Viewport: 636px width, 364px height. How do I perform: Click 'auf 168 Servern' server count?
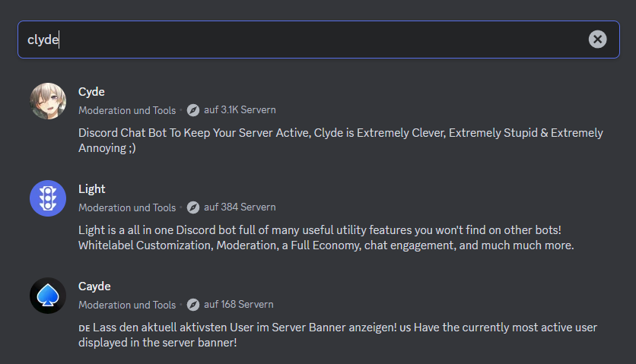[238, 305]
